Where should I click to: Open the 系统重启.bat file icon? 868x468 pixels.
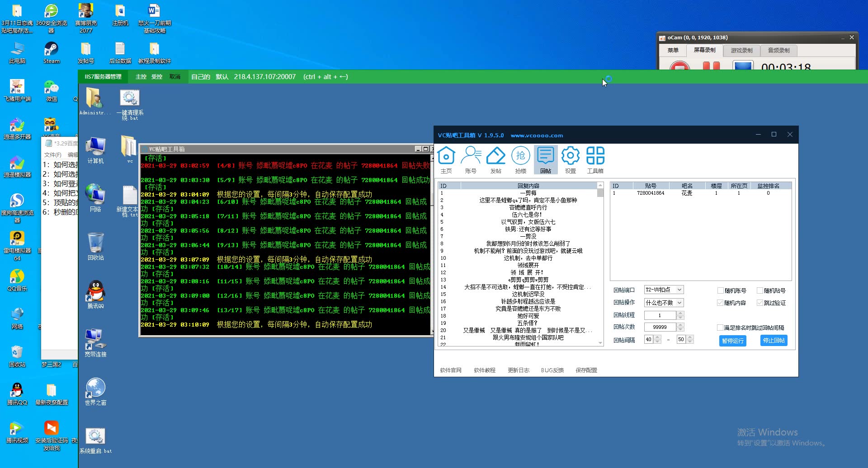(x=95, y=440)
